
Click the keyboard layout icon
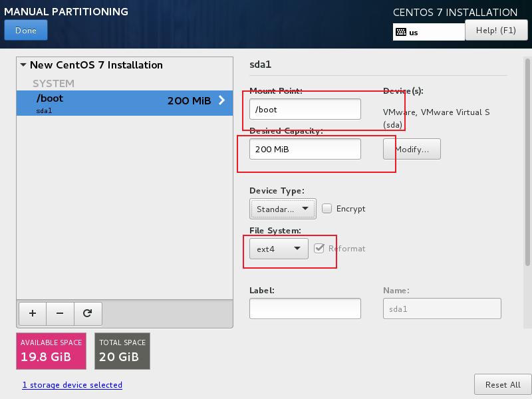point(401,32)
